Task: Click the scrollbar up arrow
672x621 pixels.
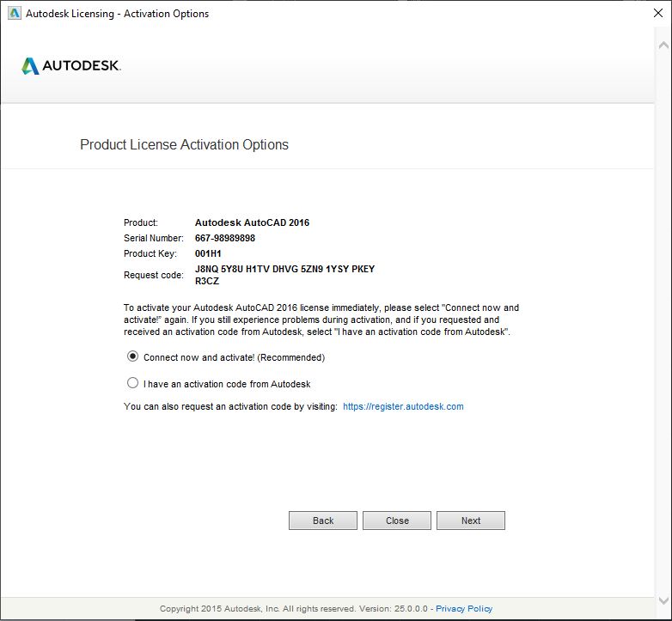Action: tap(663, 45)
